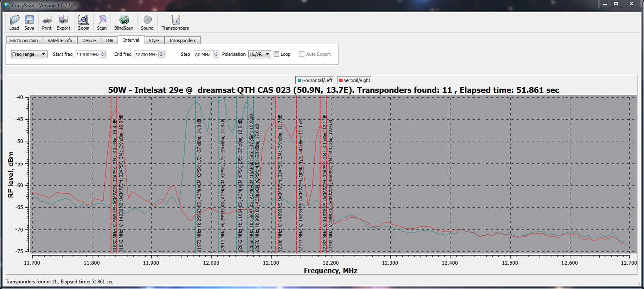Click the Vertical/Right red legend swatch
Screen dimensions: 644x289
[340, 80]
